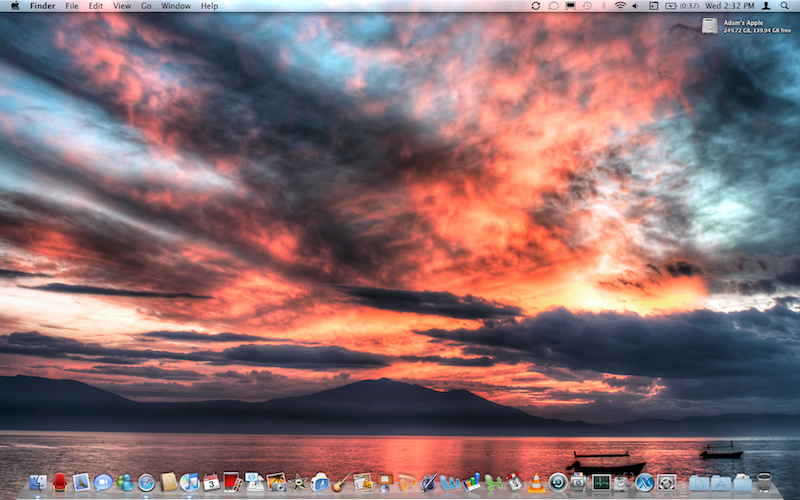Open the Help menu
Image resolution: width=800 pixels, height=500 pixels.
click(x=209, y=6)
